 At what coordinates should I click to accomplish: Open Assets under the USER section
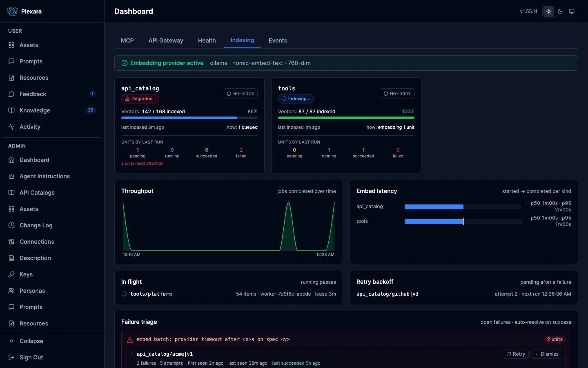[52, 45]
